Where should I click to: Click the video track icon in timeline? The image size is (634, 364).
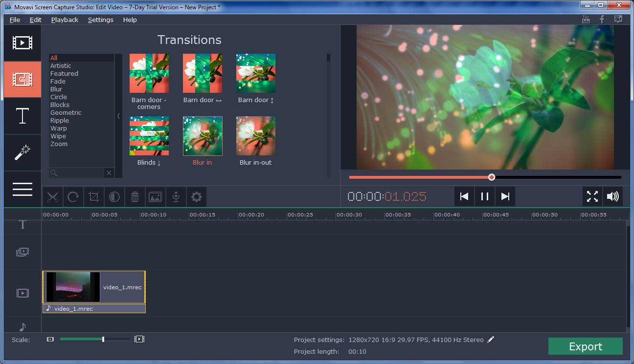click(x=23, y=293)
